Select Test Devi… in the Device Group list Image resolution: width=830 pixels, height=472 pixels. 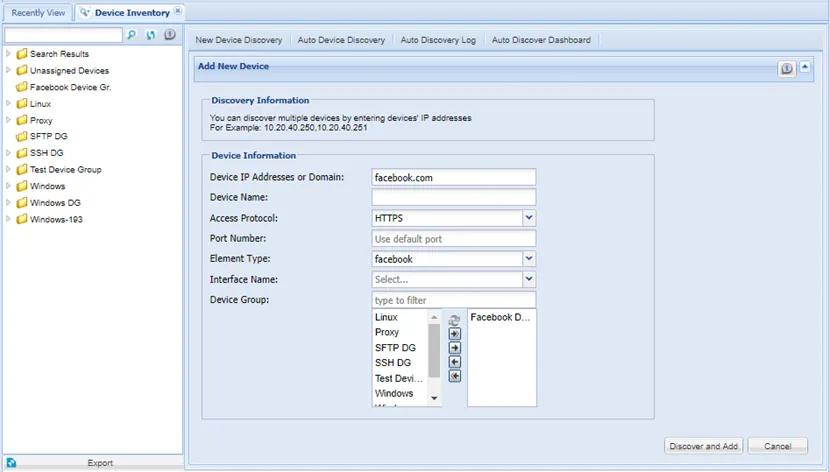coord(399,378)
